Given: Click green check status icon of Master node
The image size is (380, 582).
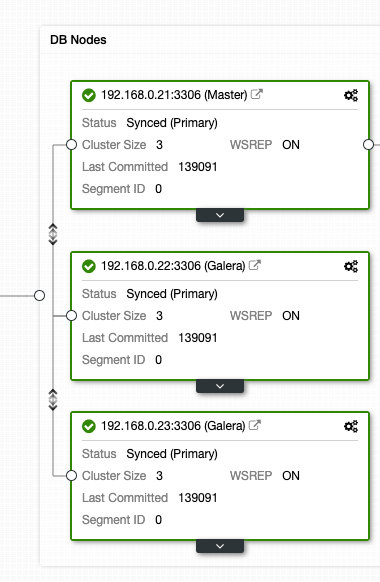Looking at the screenshot, I should [89, 95].
